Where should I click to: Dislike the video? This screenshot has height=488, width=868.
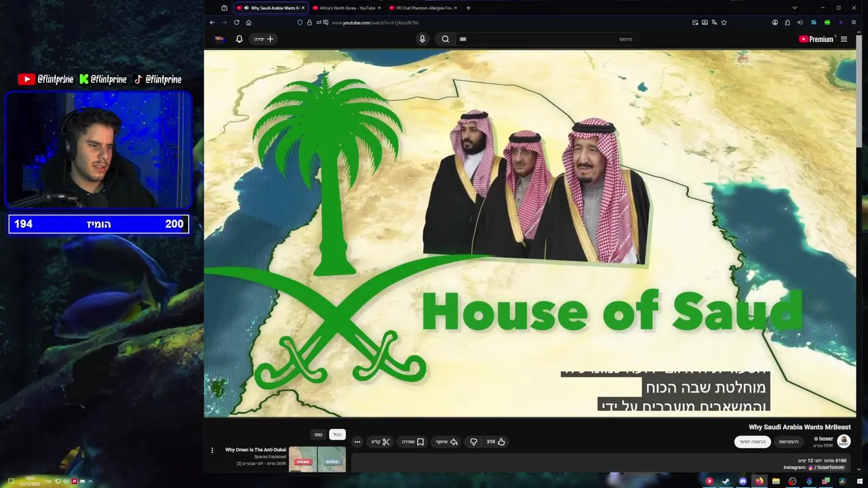pos(473,442)
